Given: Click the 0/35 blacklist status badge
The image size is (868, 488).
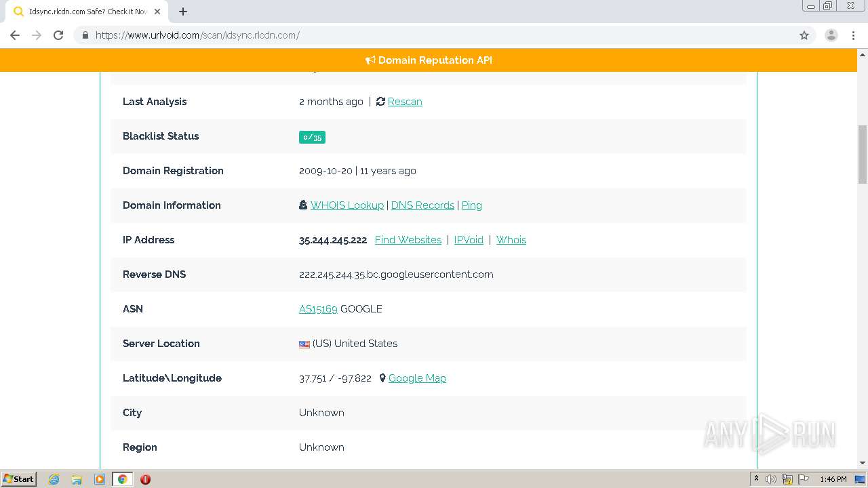Looking at the screenshot, I should click(x=312, y=137).
